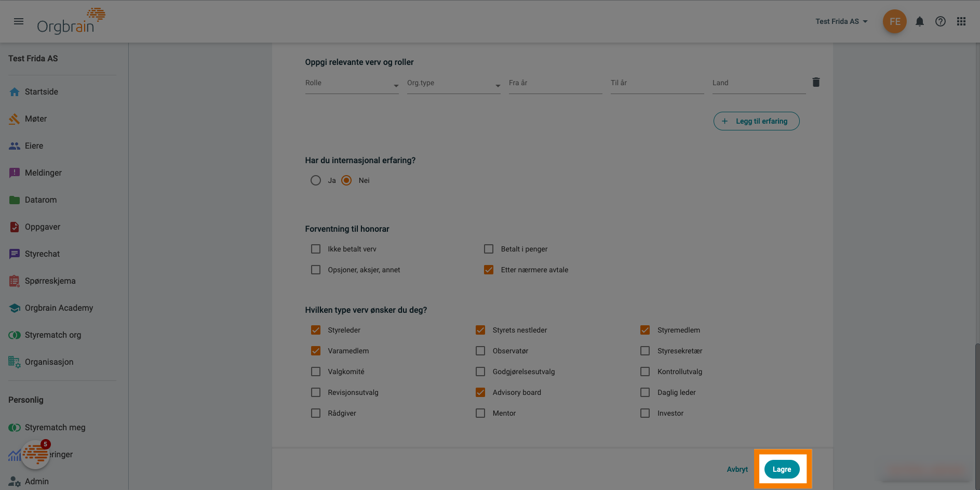
Task: Check the Valgkomité checkbox
Action: pos(316,372)
